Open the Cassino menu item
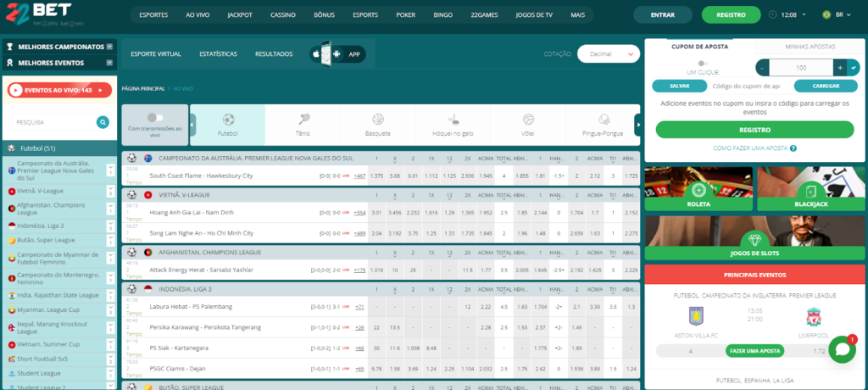The image size is (868, 390). coord(283,15)
